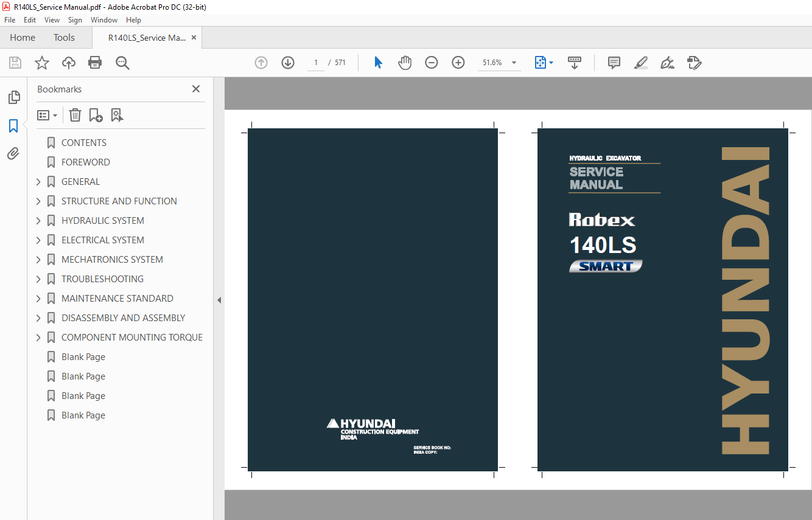Click the Save file icon

click(x=15, y=63)
